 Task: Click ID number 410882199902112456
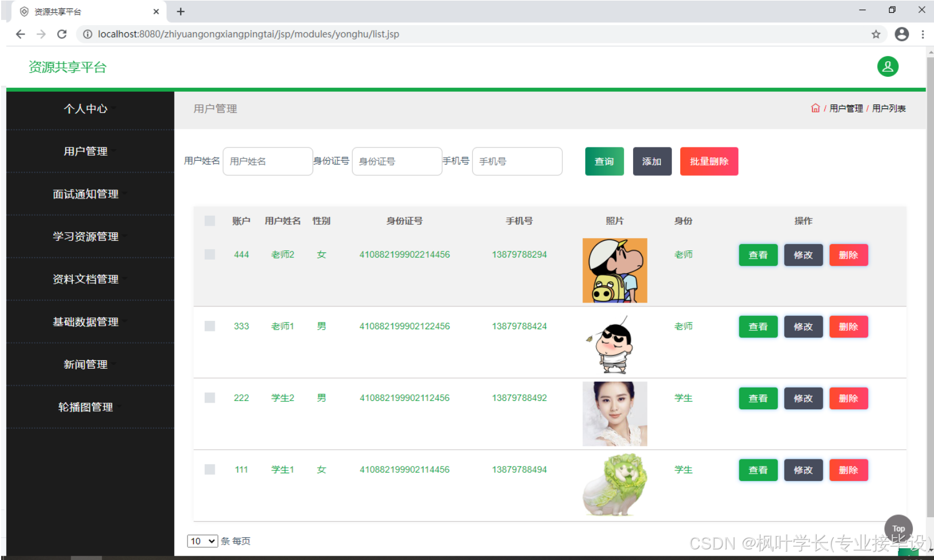click(404, 398)
